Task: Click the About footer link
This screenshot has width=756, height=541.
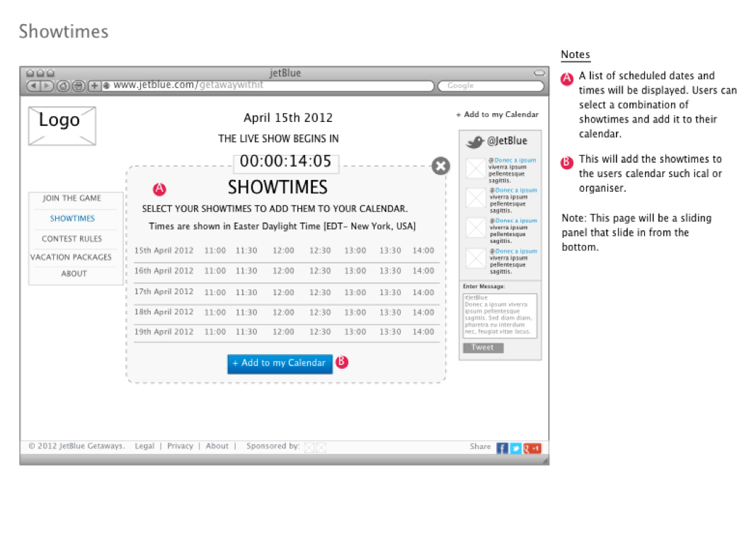Action: tap(217, 446)
